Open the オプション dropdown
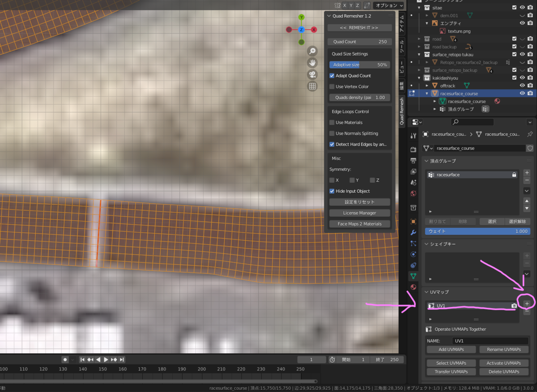Image resolution: width=537 pixels, height=392 pixels. coord(389,5)
